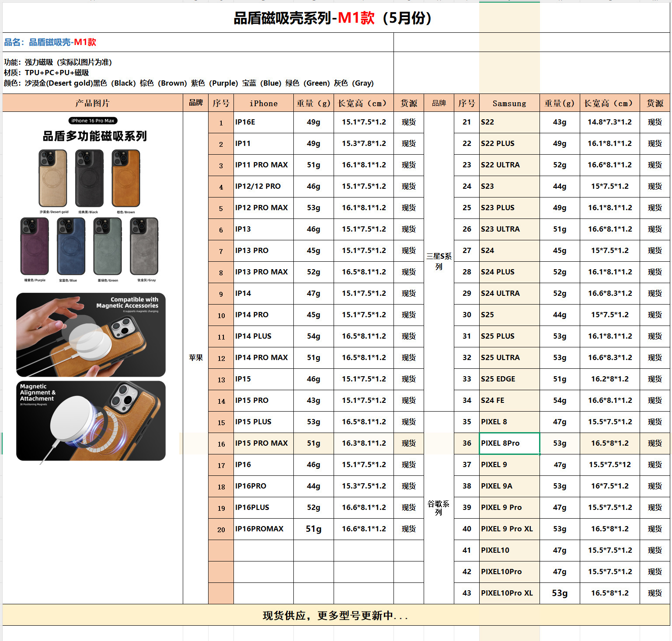The height and width of the screenshot is (641, 672).
Task: Select the IP16PLUS cell
Action: (x=264, y=508)
